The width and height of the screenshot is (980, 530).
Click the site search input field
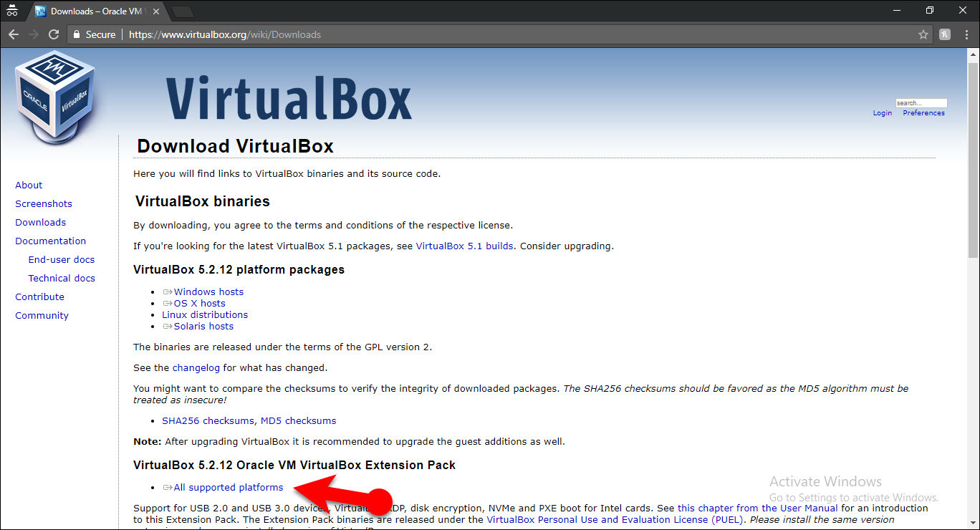[921, 103]
